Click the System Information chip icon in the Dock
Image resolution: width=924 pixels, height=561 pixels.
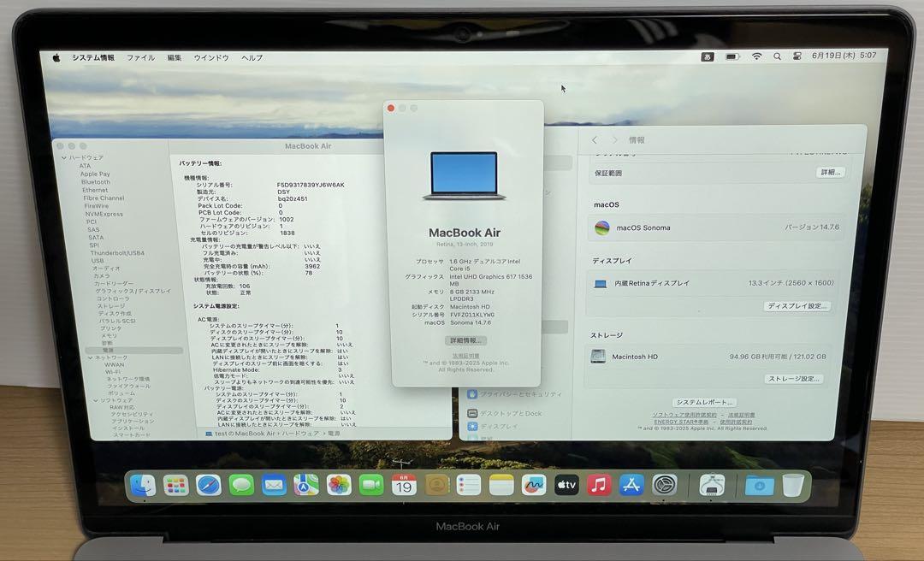pyautogui.click(x=712, y=485)
